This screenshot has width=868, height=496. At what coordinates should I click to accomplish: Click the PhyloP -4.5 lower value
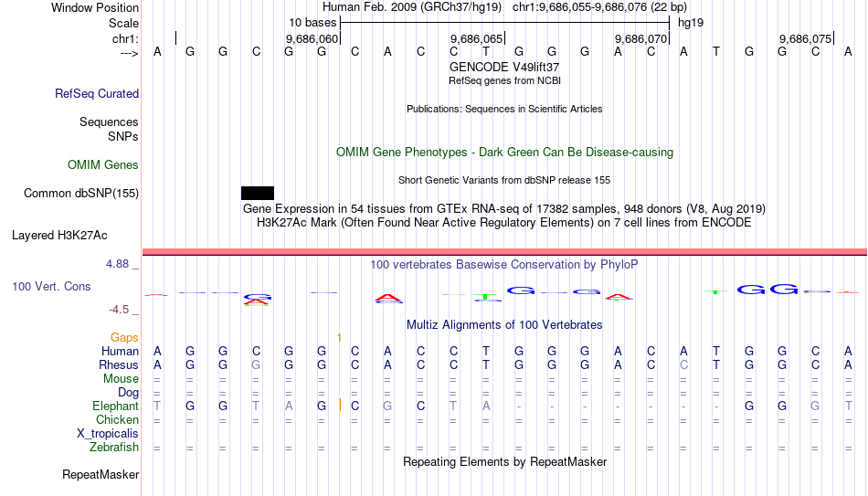(x=119, y=310)
